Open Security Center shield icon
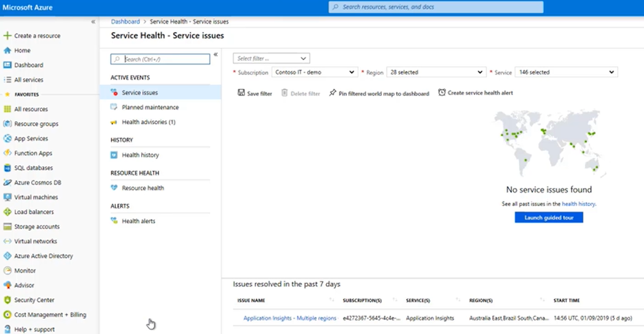The image size is (644, 334). (x=7, y=300)
